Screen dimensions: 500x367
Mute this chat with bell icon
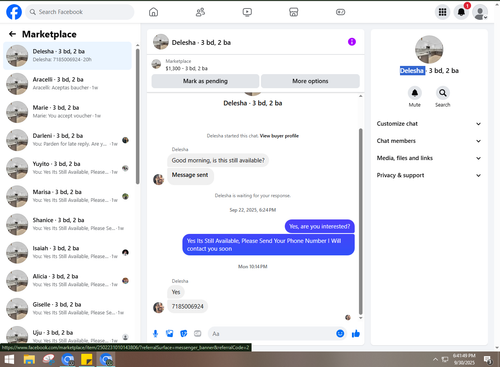tap(415, 93)
